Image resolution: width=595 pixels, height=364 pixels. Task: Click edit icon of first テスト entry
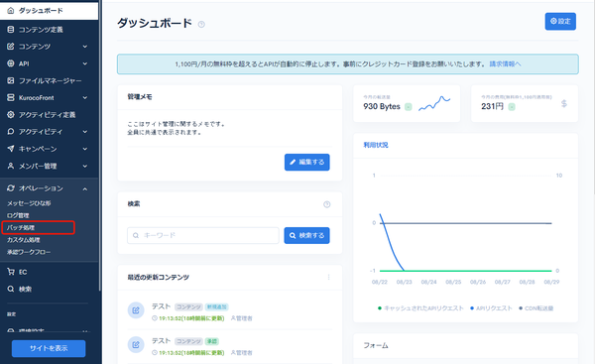pos(136,310)
